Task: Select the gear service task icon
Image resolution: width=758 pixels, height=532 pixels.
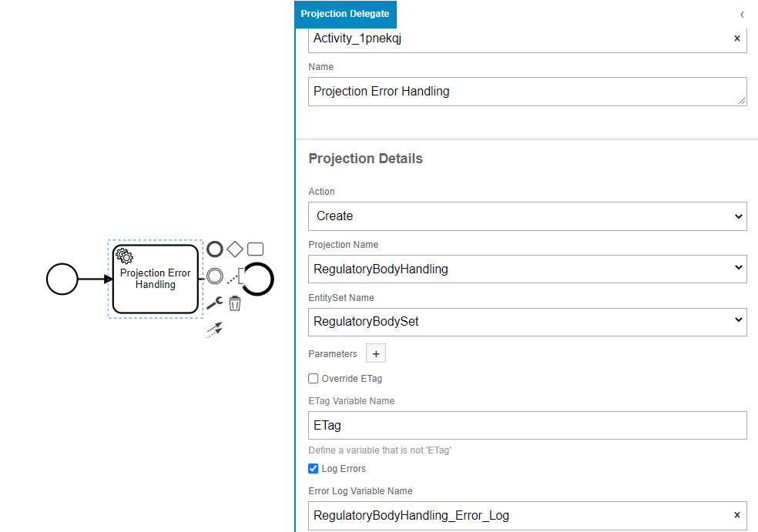Action: [x=124, y=256]
